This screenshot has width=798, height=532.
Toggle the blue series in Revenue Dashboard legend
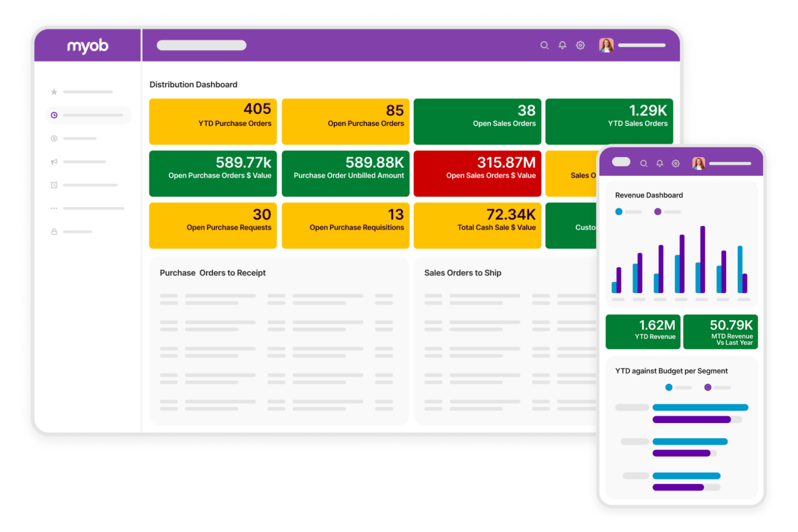tap(619, 211)
